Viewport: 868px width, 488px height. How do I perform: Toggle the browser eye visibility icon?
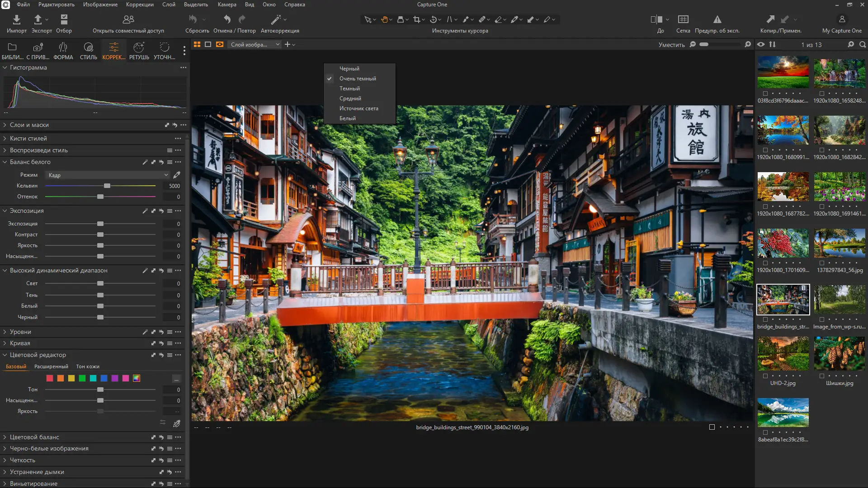point(761,44)
